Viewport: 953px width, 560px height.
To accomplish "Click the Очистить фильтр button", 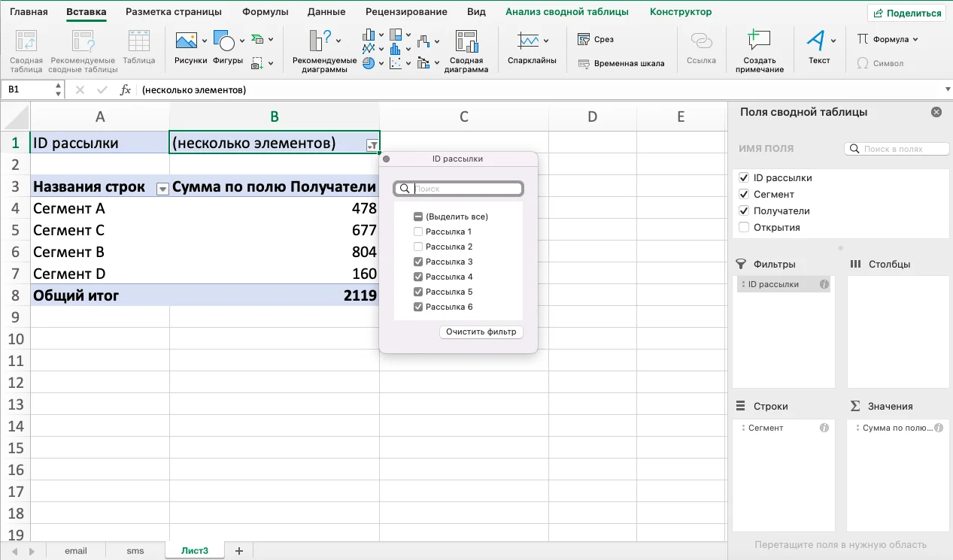I will (481, 331).
